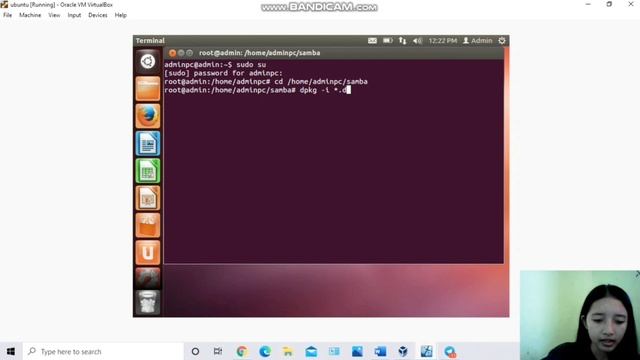Launch LibreOffice Calc from the launcher
Viewport: 640px width, 360px height.
tap(148, 171)
